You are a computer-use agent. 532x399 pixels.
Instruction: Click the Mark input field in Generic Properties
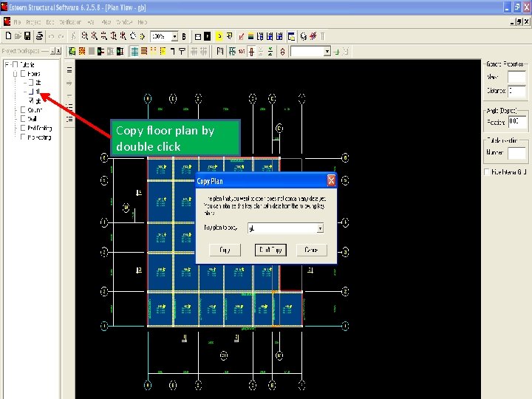point(516,77)
